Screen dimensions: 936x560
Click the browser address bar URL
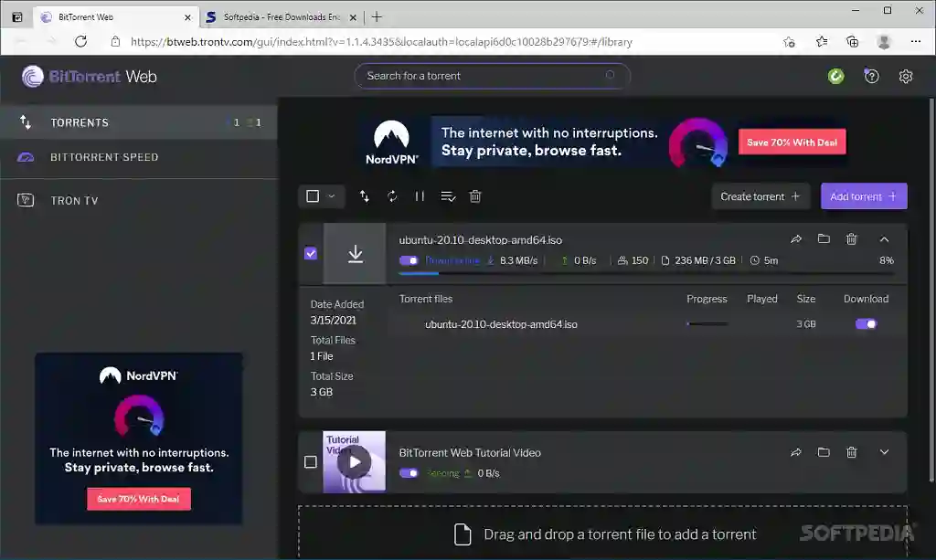381,42
